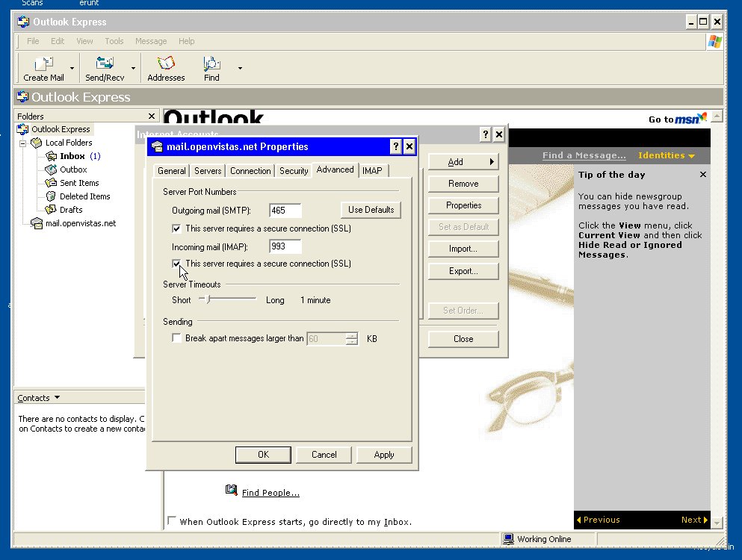This screenshot has height=560, width=742.
Task: Click the Find People link
Action: pos(270,493)
